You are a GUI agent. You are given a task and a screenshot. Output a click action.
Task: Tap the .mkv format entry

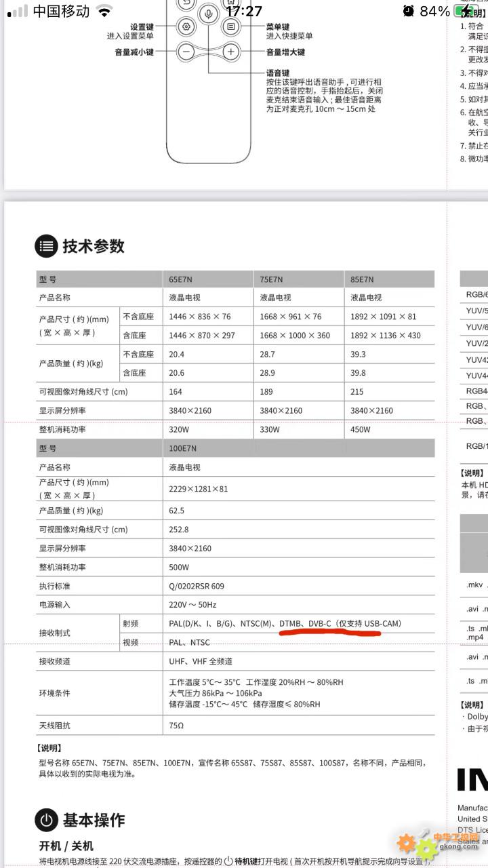[x=474, y=585]
